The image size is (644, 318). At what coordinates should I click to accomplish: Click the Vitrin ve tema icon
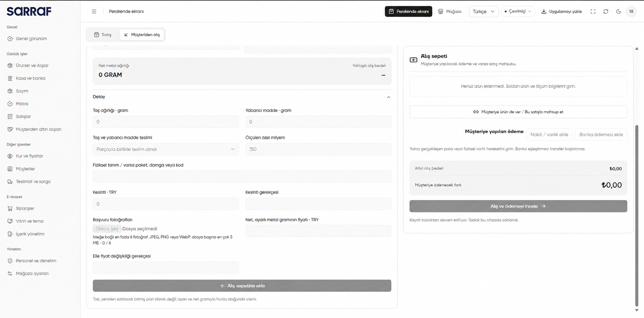point(10,221)
